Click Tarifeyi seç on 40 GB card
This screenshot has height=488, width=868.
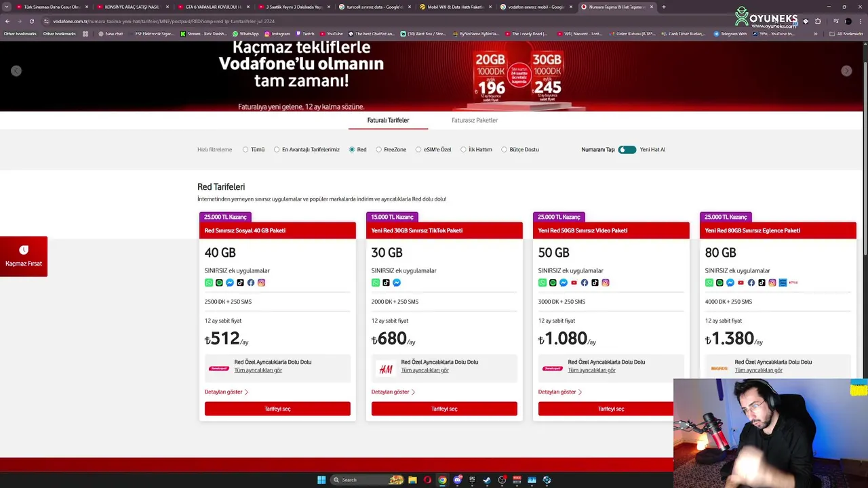(277, 409)
